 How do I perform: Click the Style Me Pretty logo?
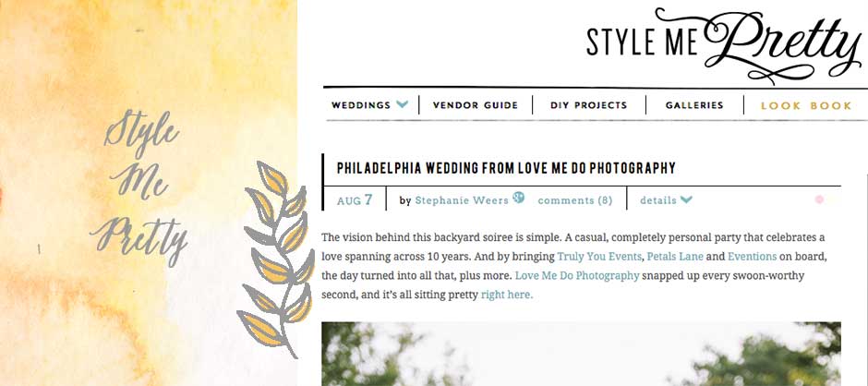coord(723,42)
